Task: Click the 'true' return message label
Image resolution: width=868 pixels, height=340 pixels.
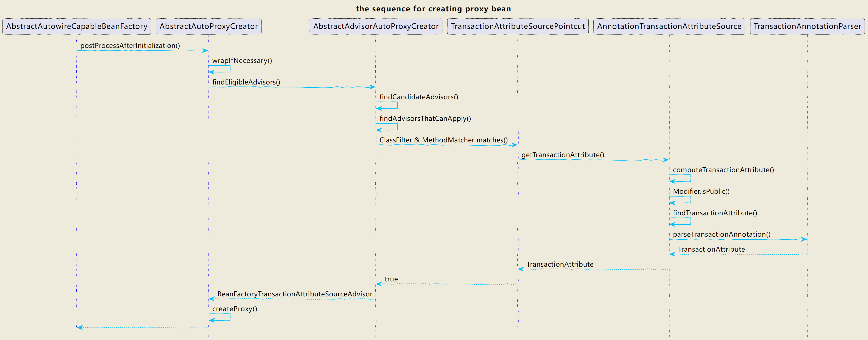Action: [391, 279]
